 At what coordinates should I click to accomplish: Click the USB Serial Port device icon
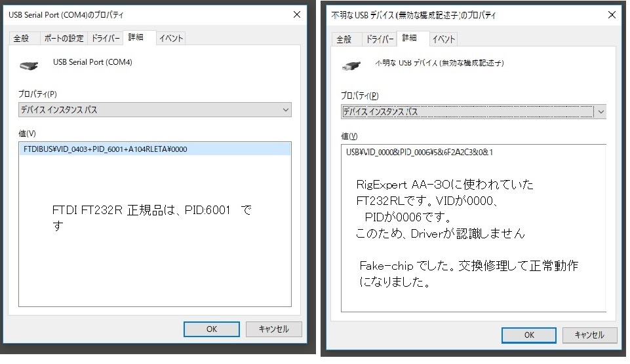point(29,65)
